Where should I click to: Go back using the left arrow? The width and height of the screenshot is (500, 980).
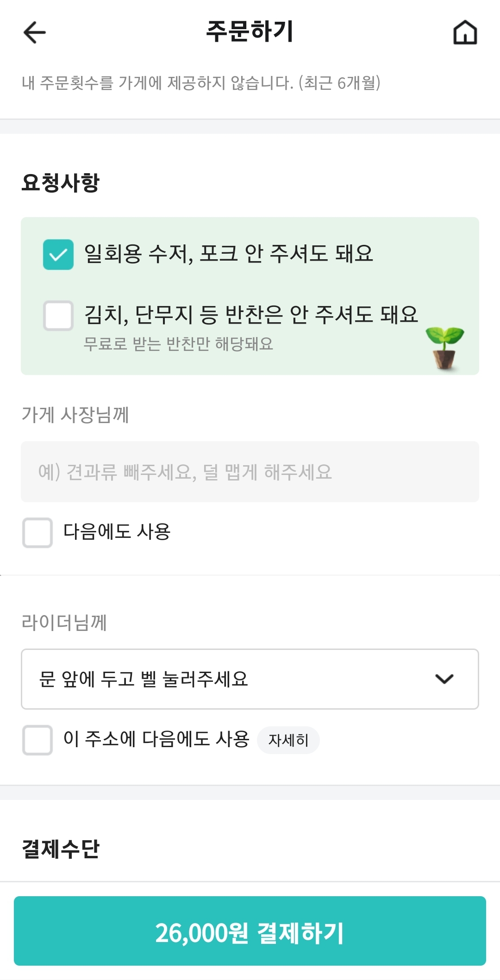[x=35, y=33]
